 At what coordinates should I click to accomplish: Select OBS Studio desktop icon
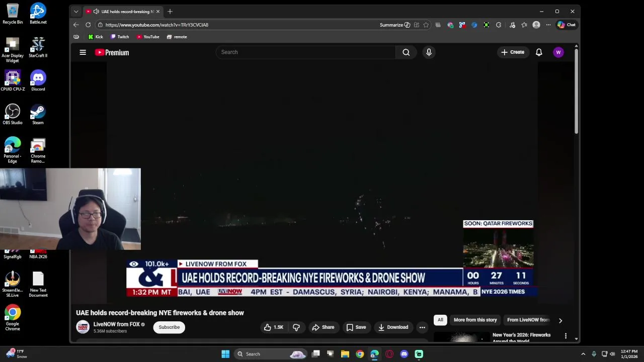[x=13, y=114]
